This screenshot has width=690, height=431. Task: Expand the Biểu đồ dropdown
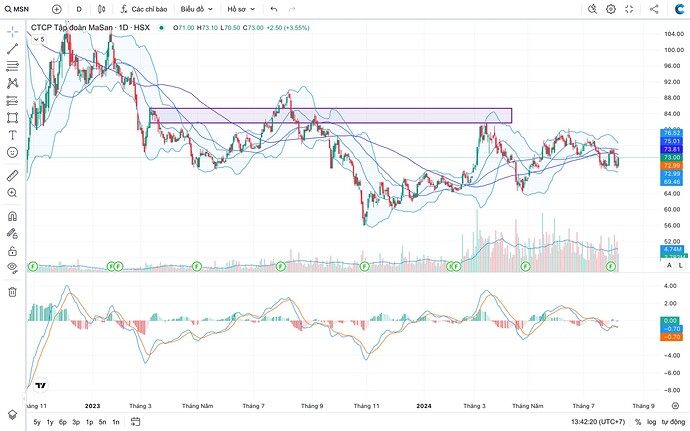coord(196,9)
